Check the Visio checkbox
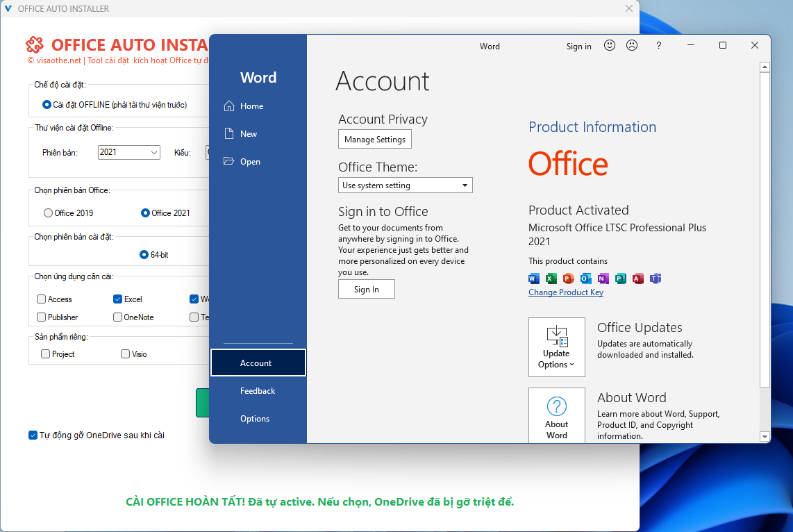The width and height of the screenshot is (793, 532). [x=126, y=354]
